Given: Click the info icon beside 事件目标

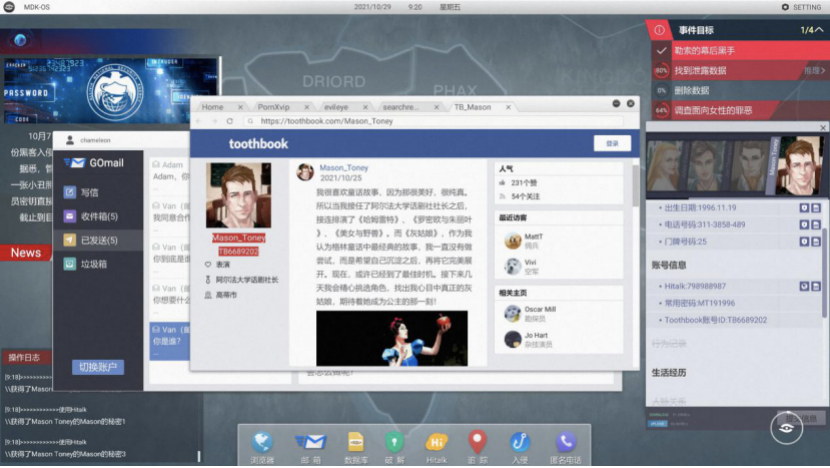Looking at the screenshot, I should [x=659, y=30].
